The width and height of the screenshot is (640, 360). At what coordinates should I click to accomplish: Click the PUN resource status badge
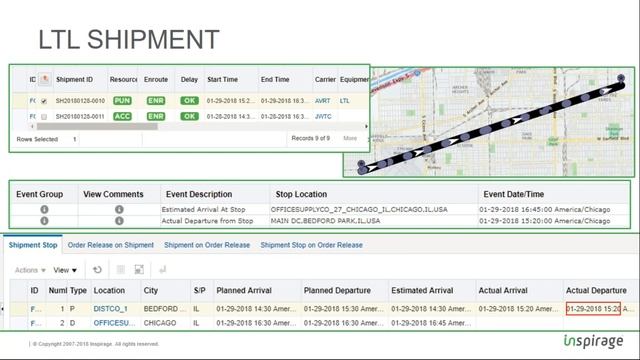point(122,100)
